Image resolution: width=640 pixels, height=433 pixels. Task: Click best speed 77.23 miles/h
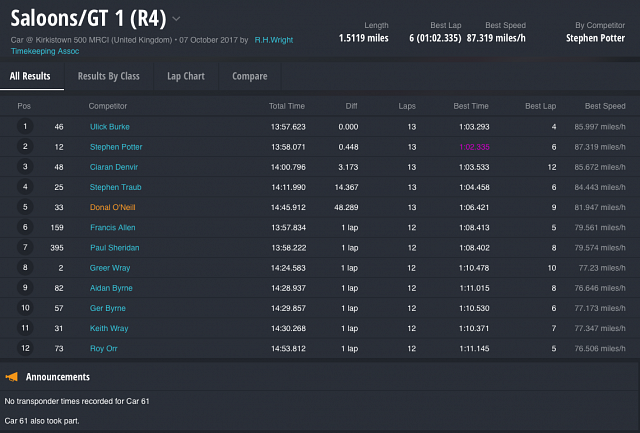602,268
